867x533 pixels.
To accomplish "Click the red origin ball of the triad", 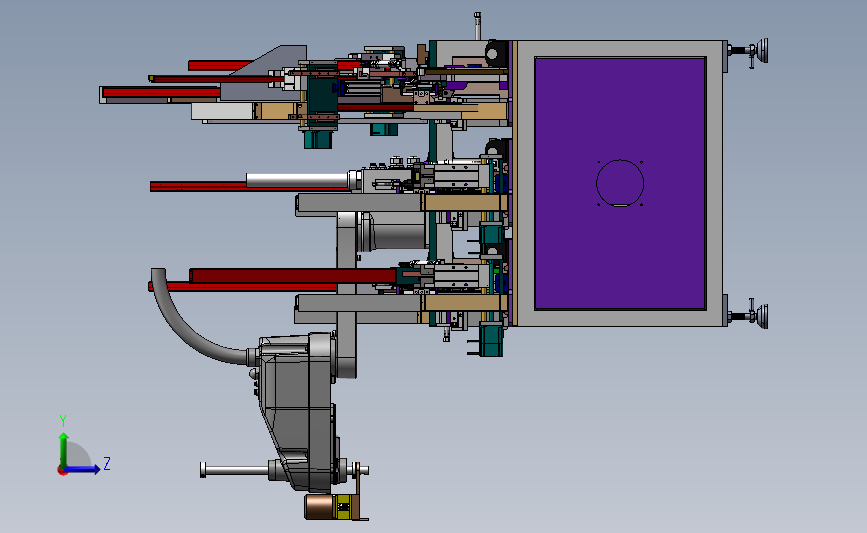I will click(62, 471).
